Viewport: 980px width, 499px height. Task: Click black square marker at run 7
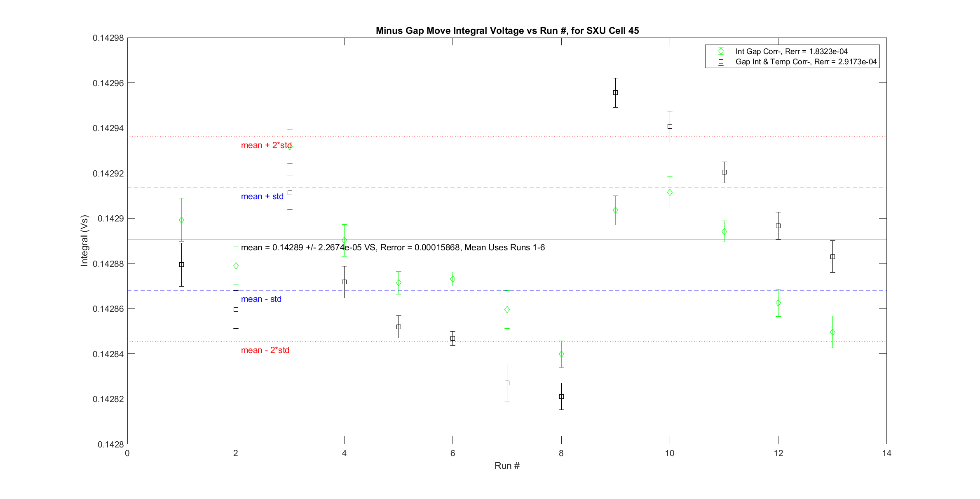click(x=507, y=383)
